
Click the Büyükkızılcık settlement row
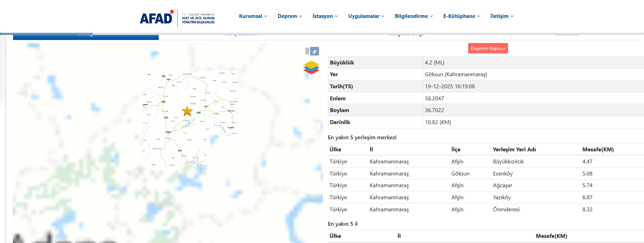click(x=508, y=162)
